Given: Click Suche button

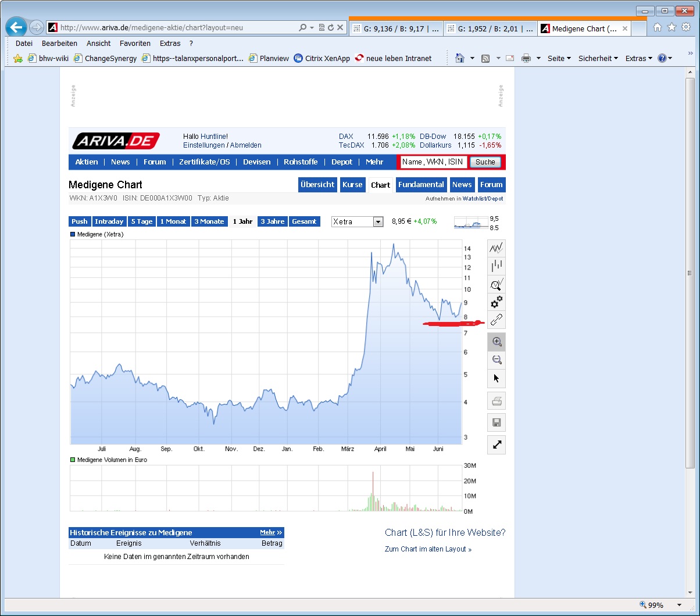Looking at the screenshot, I should coord(485,162).
